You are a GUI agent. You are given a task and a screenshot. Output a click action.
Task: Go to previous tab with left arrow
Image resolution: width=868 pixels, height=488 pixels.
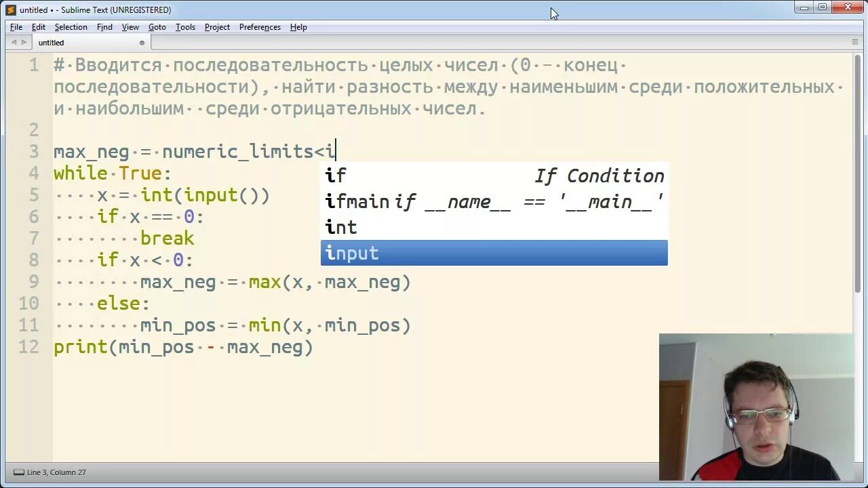tap(14, 42)
